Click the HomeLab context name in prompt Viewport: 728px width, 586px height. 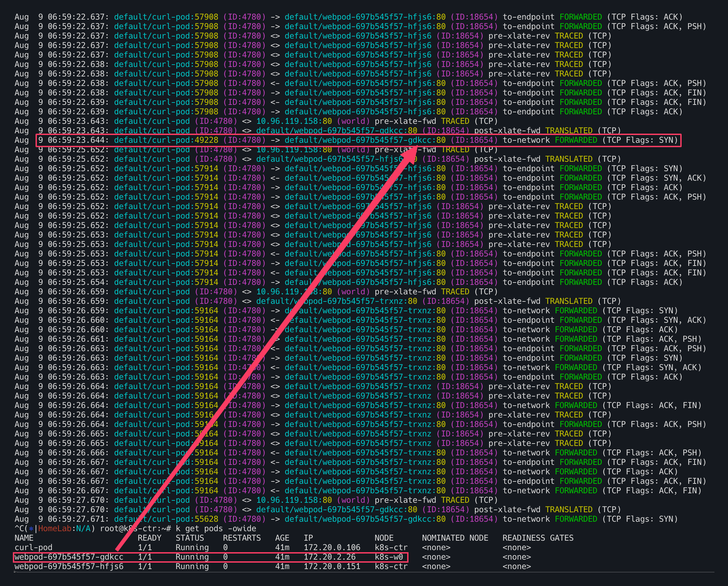55,528
